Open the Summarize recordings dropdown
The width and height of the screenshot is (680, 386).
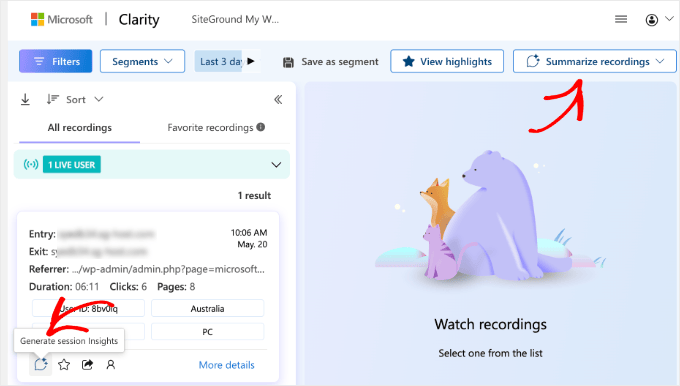(595, 61)
